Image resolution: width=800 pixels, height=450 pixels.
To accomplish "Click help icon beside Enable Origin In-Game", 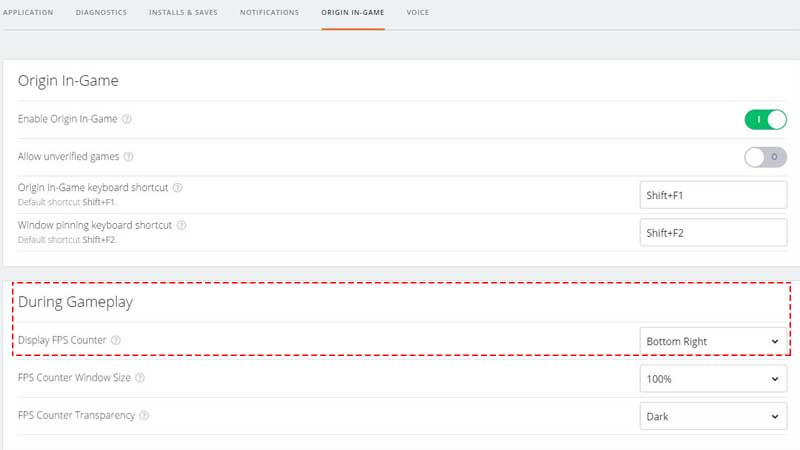I will [x=127, y=119].
